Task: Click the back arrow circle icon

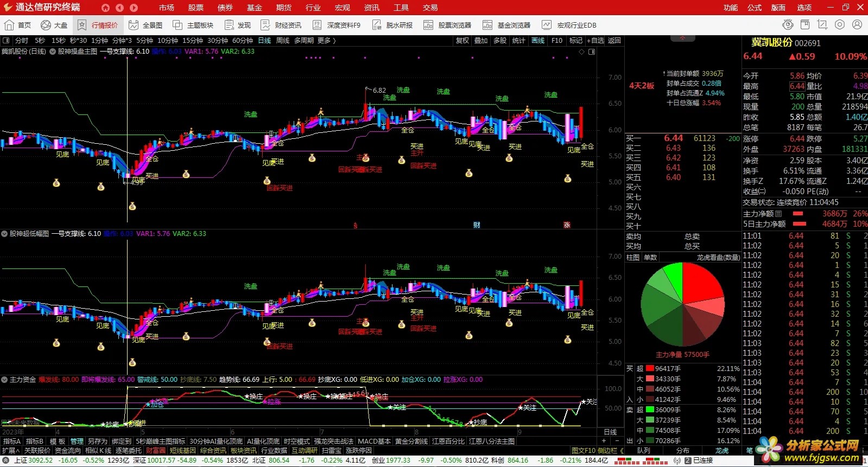Action: coord(119,8)
